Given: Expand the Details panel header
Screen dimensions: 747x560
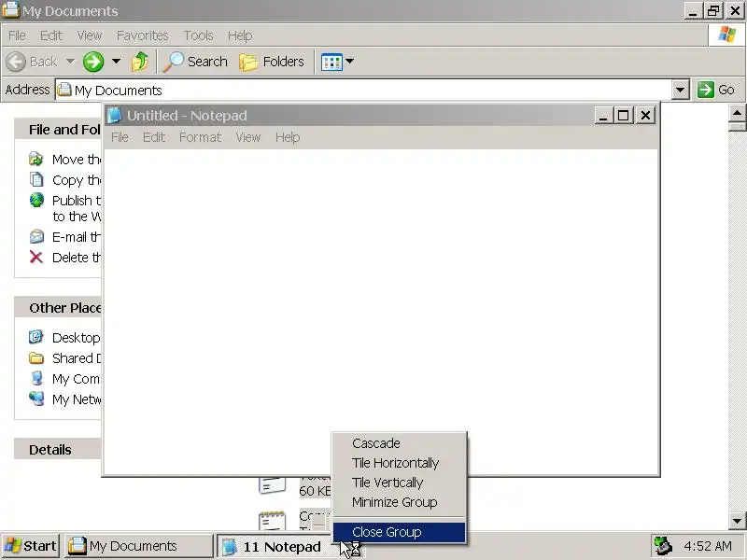Looking at the screenshot, I should click(x=58, y=450).
